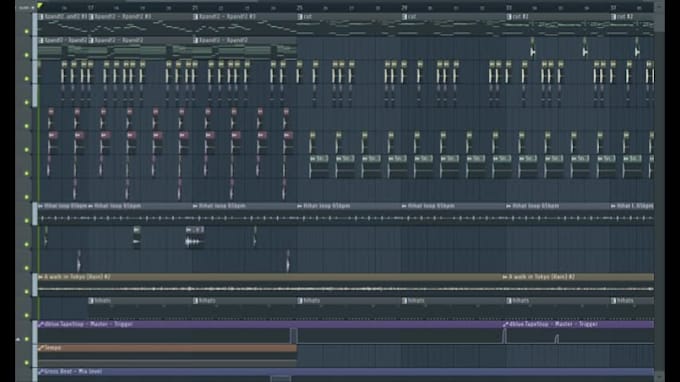Click the horizontal scrollbar thumb at the top
The image size is (680, 382).
pos(192,1)
